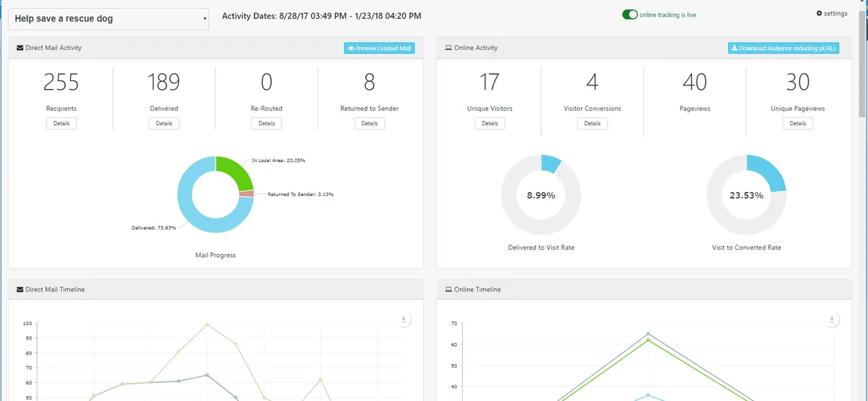The width and height of the screenshot is (868, 401).
Task: Click the 'Returned To Sender: 3.13%' label
Action: pos(300,194)
